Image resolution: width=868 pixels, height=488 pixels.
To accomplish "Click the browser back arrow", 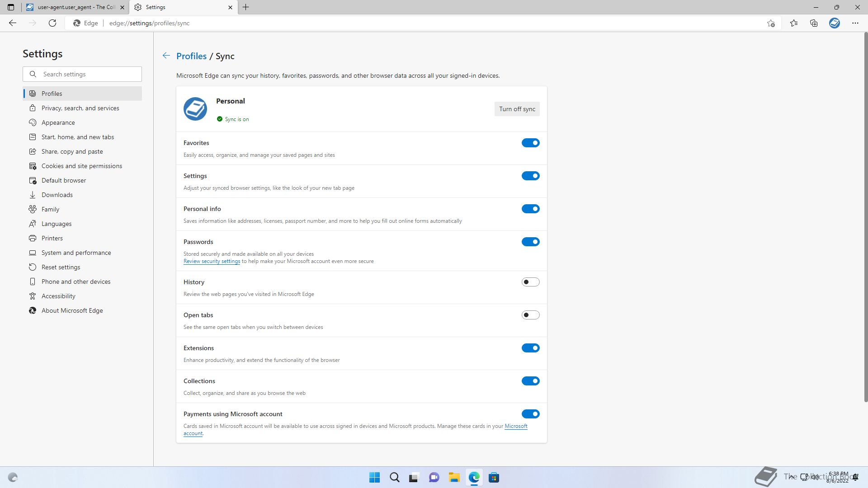I will (13, 23).
